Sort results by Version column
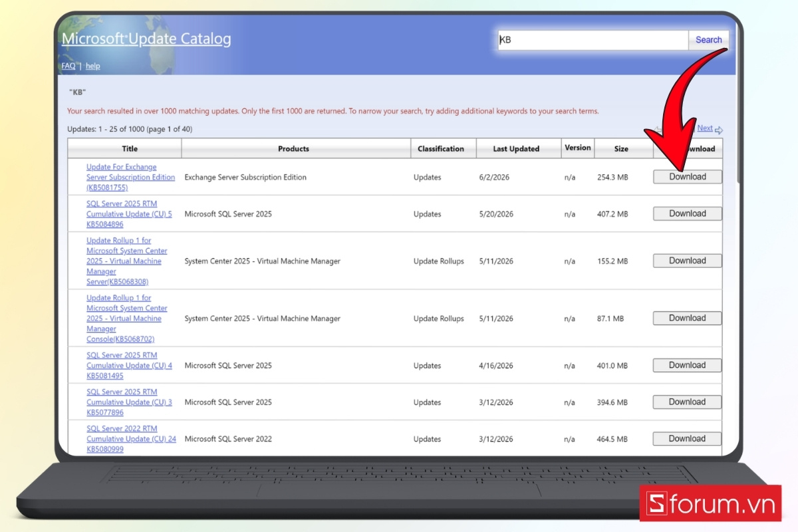798x532 pixels. [577, 148]
